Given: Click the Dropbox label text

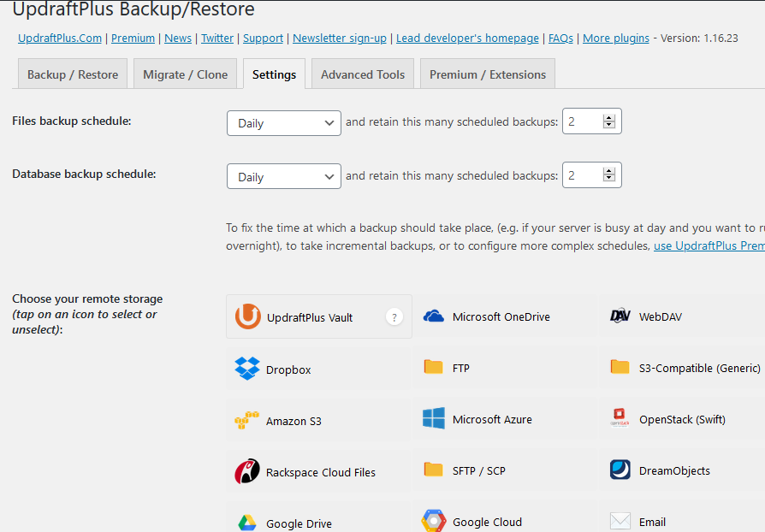Looking at the screenshot, I should 288,369.
